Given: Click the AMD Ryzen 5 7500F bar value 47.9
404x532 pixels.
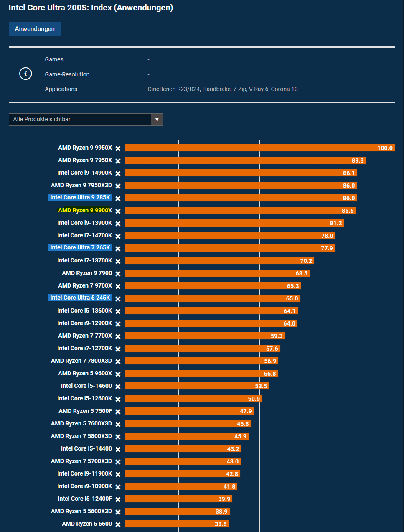Looking at the screenshot, I should point(246,411).
